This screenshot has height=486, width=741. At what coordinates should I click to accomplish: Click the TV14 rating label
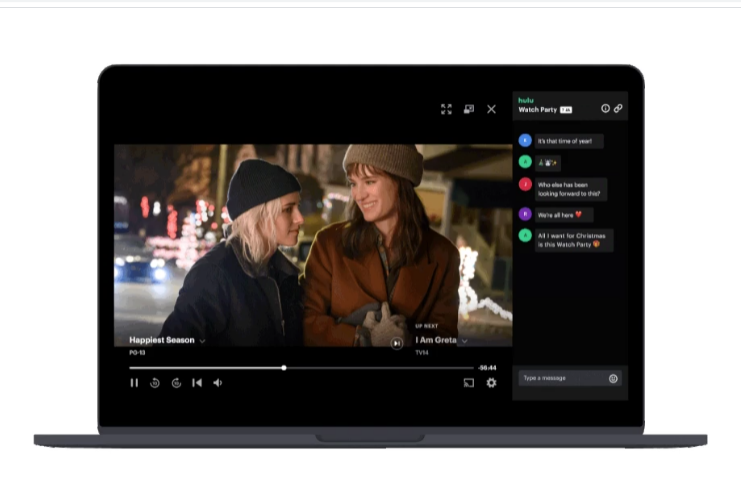click(422, 353)
